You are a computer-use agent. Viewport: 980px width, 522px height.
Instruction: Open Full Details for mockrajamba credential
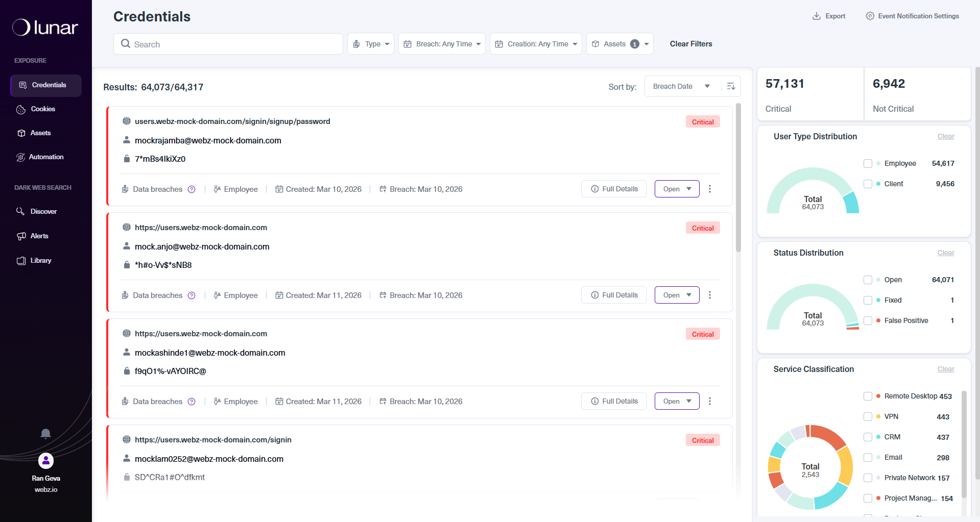click(x=614, y=189)
